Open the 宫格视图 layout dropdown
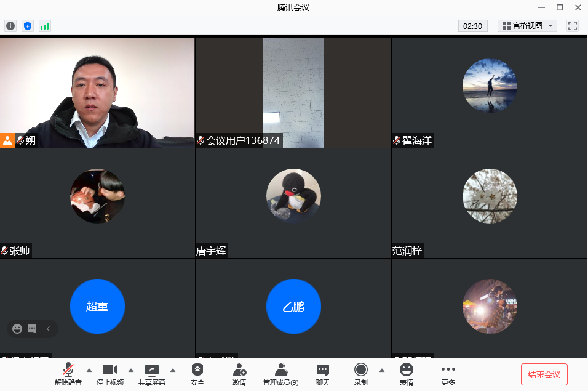Viewport: 588px width, 391px height. tap(527, 26)
